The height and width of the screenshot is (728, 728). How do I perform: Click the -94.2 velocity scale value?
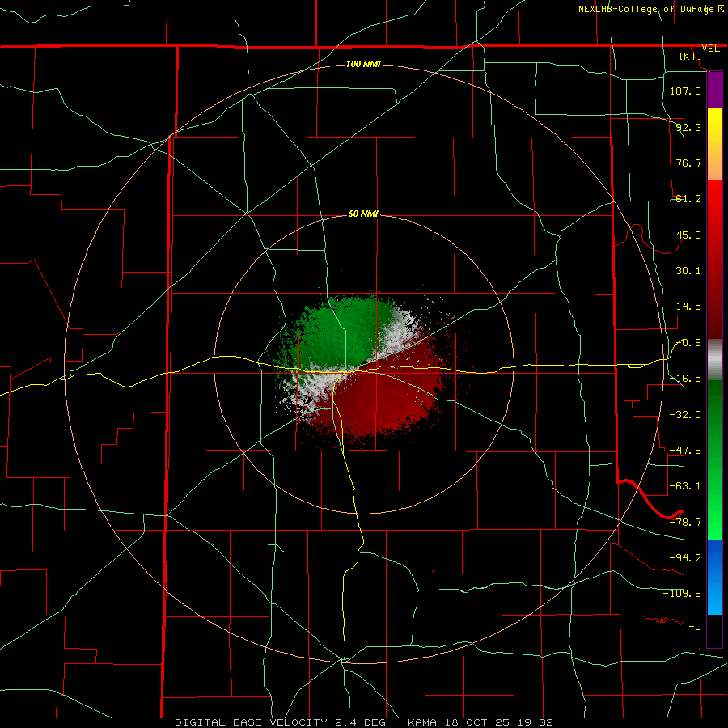685,557
